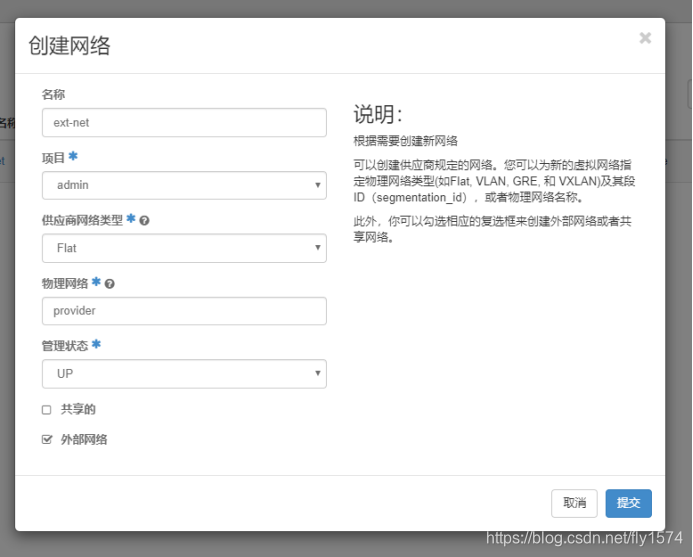Click the text 根据需要创建新网络
This screenshot has height=557, width=693.
(405, 141)
